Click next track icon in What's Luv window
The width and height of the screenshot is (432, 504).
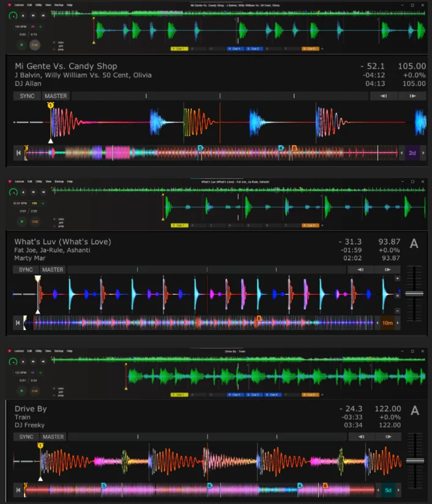[43, 192]
